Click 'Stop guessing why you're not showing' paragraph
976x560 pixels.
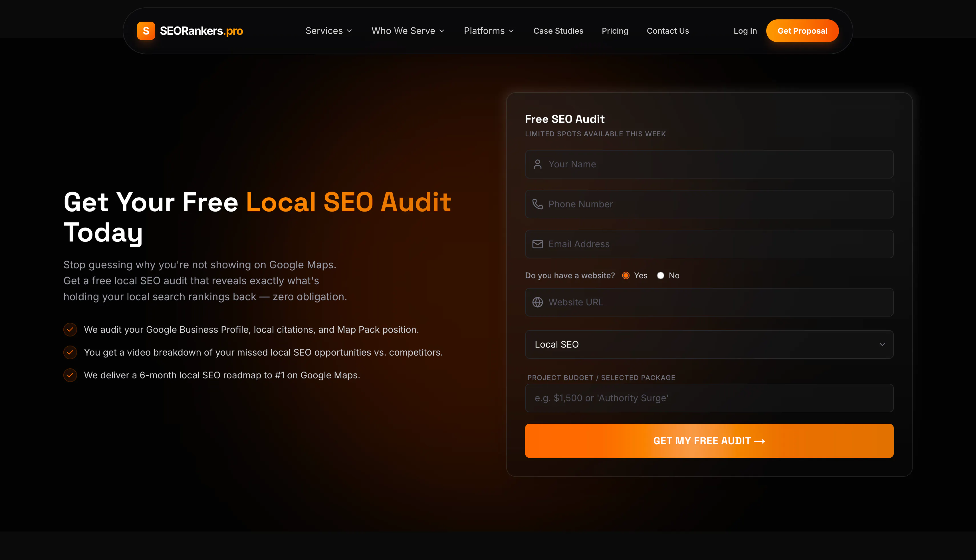[x=205, y=281]
